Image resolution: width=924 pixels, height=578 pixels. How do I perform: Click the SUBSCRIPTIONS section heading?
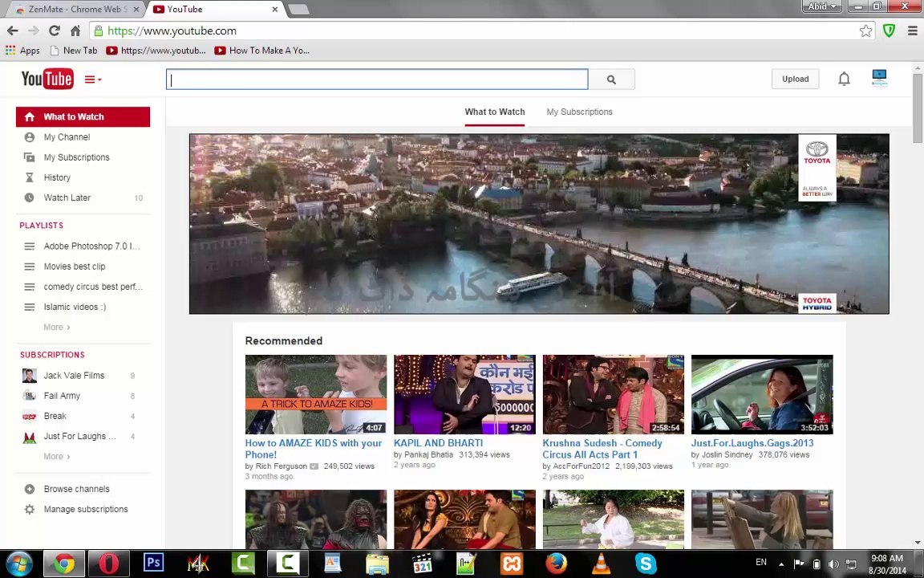pyautogui.click(x=52, y=355)
